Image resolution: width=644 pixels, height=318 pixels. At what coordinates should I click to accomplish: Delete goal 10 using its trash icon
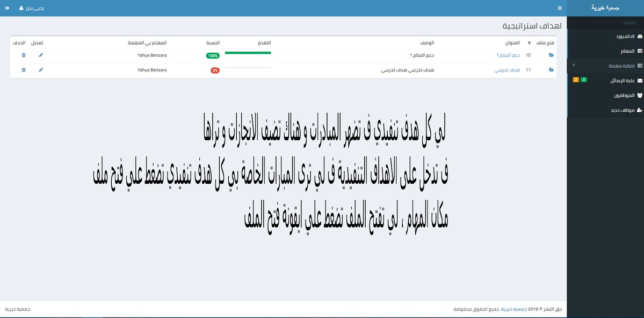click(x=24, y=55)
